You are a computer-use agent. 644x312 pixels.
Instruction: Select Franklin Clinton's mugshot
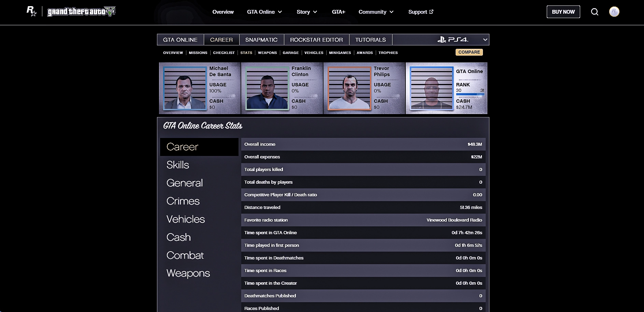click(267, 88)
